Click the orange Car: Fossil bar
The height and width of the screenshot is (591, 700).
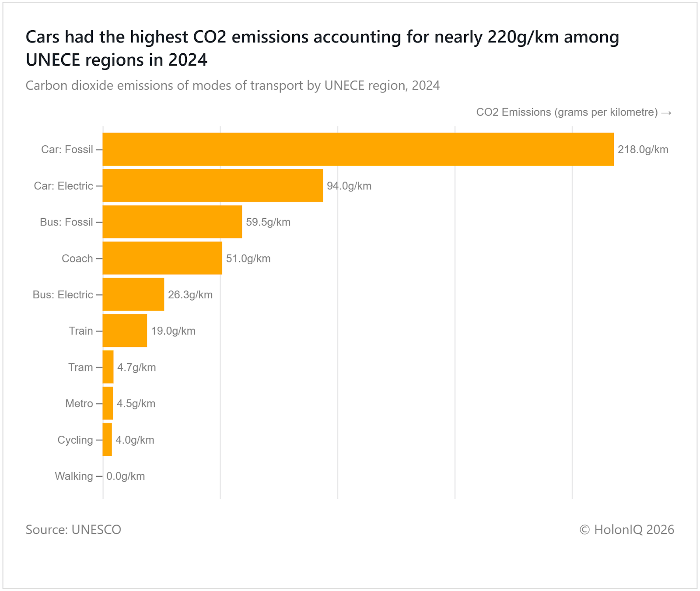point(358,149)
